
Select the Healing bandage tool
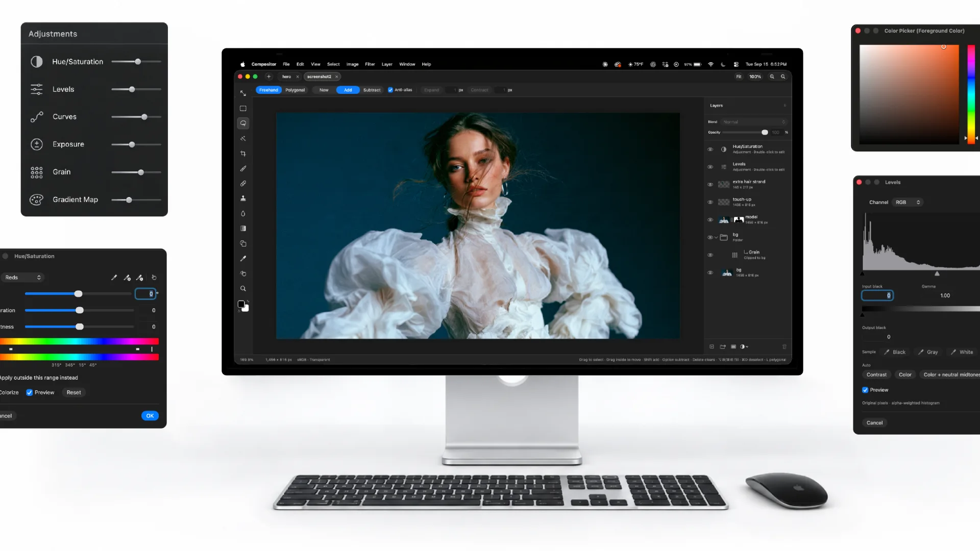click(x=243, y=183)
